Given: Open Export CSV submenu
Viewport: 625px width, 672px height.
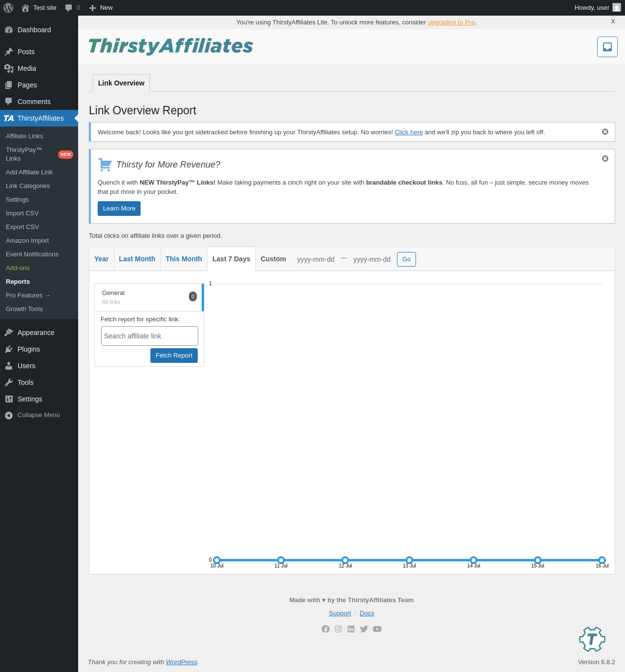Looking at the screenshot, I should click(39, 227).
